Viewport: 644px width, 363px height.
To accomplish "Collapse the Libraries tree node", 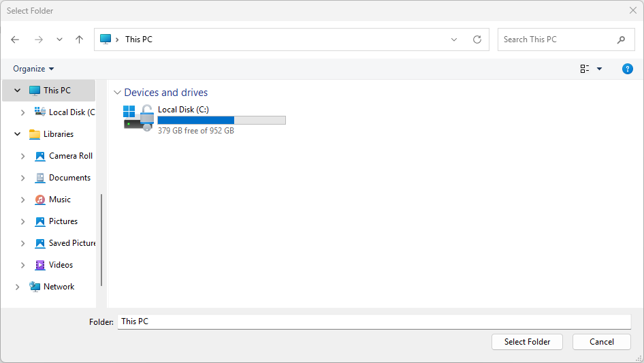I will pyautogui.click(x=18, y=134).
